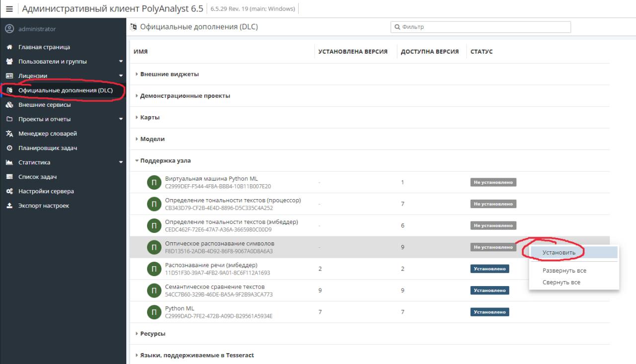This screenshot has width=636, height=364.
Task: Expand the Ресурсы group
Action: coord(137,334)
